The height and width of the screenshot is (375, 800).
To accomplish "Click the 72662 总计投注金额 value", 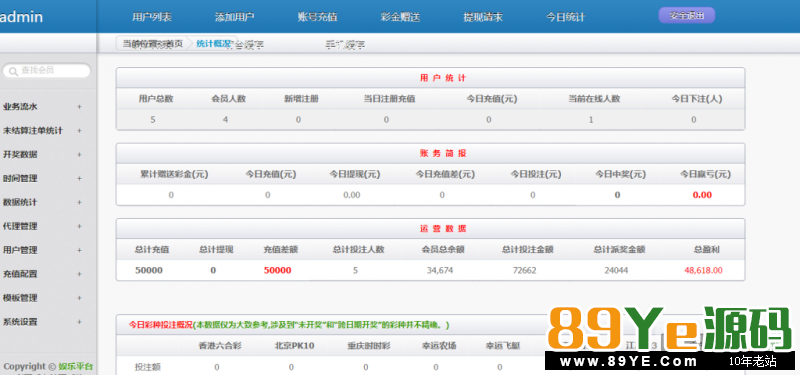I will click(x=524, y=270).
